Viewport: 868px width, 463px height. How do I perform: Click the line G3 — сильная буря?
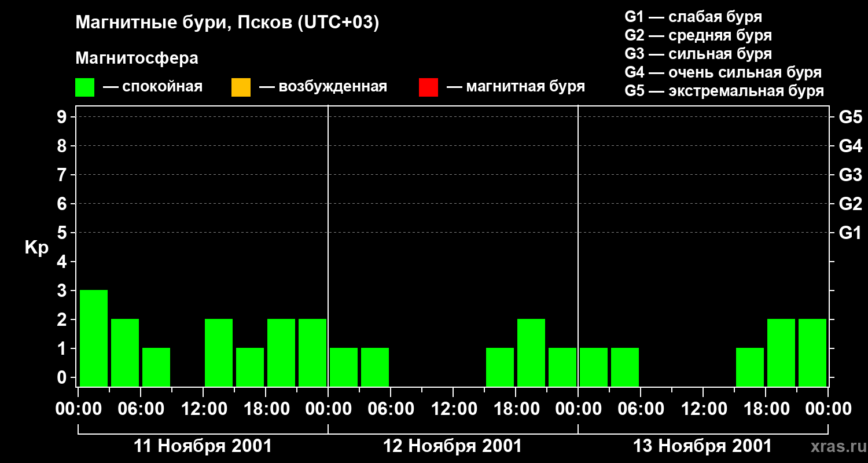[698, 54]
